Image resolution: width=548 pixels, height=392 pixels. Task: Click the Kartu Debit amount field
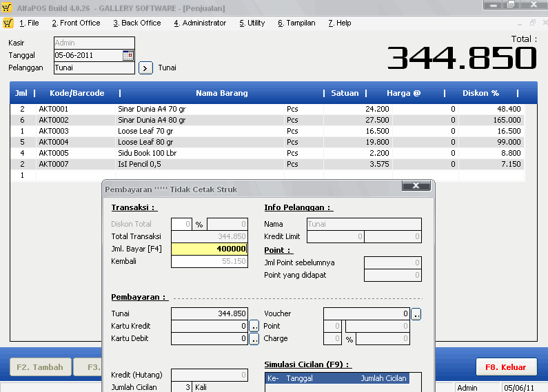coord(210,339)
